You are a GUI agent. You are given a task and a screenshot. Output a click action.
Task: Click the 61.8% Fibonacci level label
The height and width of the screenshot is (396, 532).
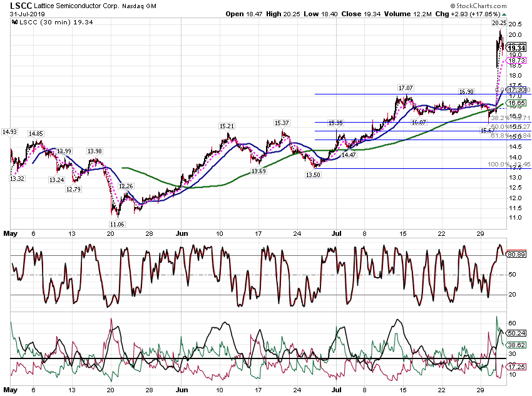click(x=510, y=135)
